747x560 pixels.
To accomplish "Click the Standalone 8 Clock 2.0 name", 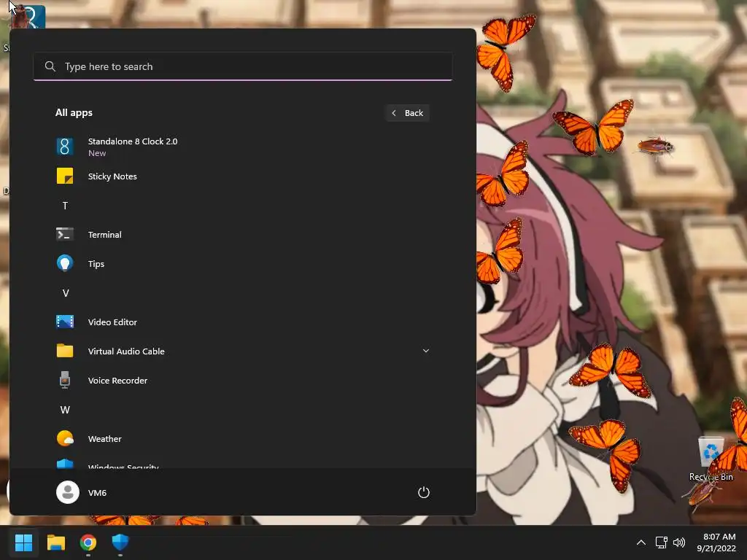I will tap(133, 141).
